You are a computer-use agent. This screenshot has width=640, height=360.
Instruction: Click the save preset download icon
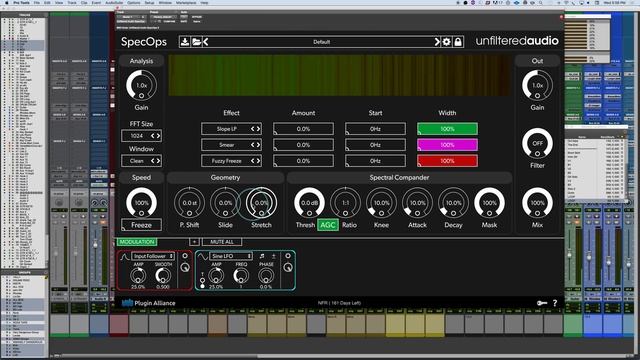tap(184, 42)
